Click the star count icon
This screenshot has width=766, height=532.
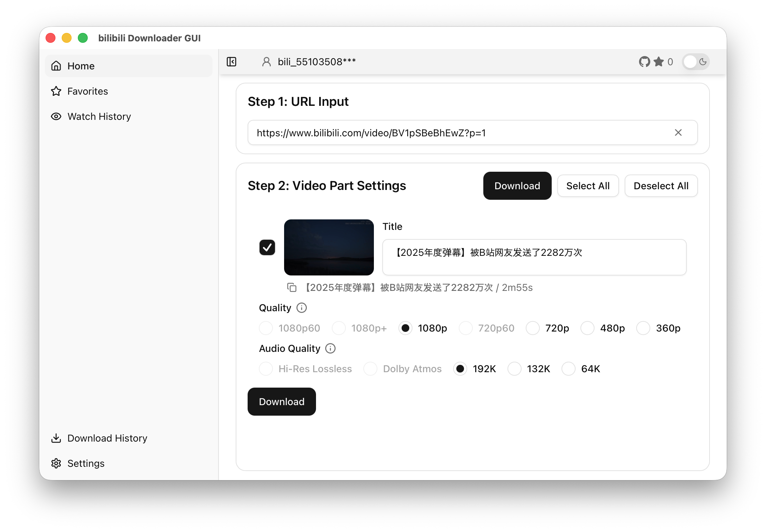[659, 62]
